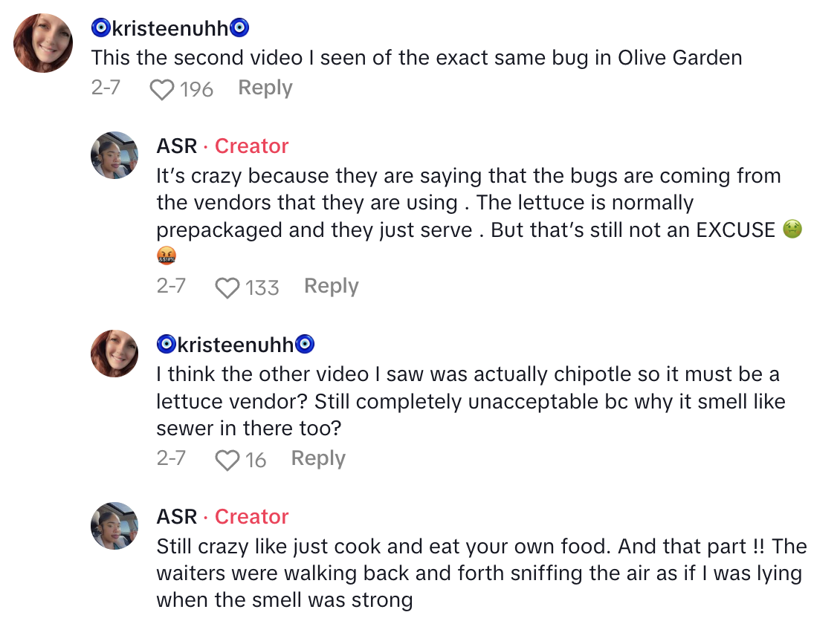Click the 16 like count
840x618 pixels.
(256, 461)
